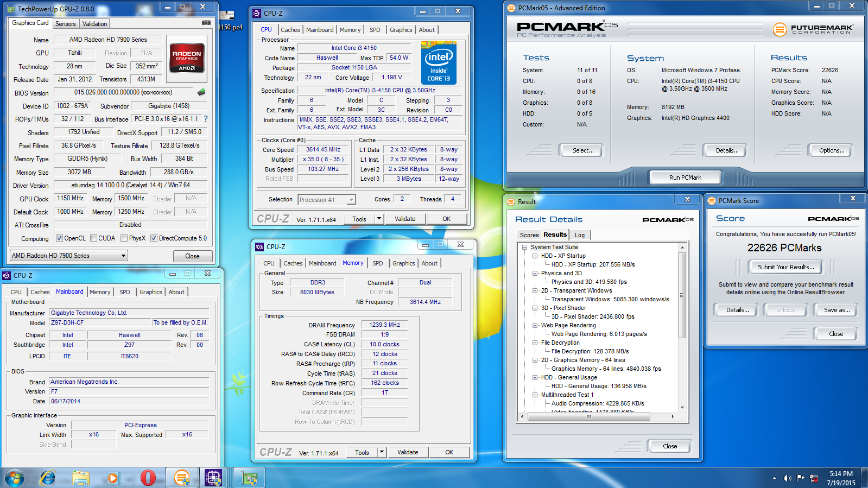Select the CPU-Z taskbar icon
The height and width of the screenshot is (488, 868).
point(213,478)
